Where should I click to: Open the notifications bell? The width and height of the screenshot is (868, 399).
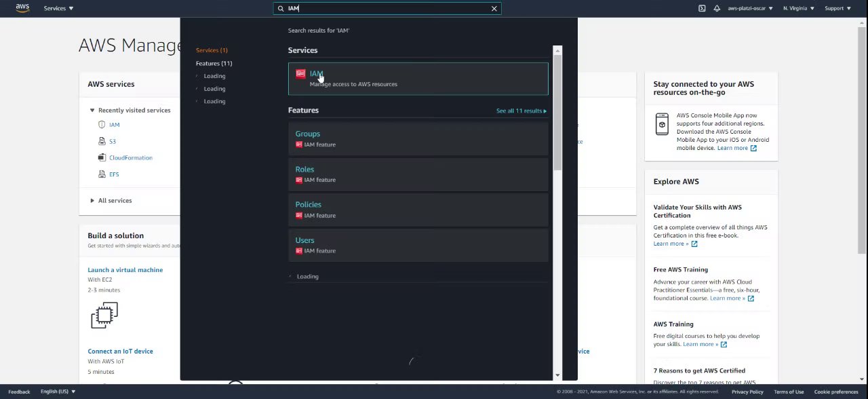point(717,8)
